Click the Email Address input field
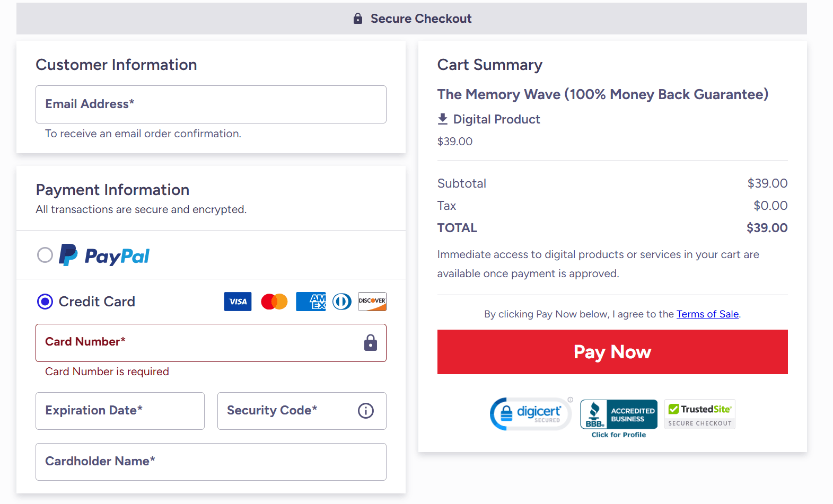The height and width of the screenshot is (504, 833). point(211,104)
